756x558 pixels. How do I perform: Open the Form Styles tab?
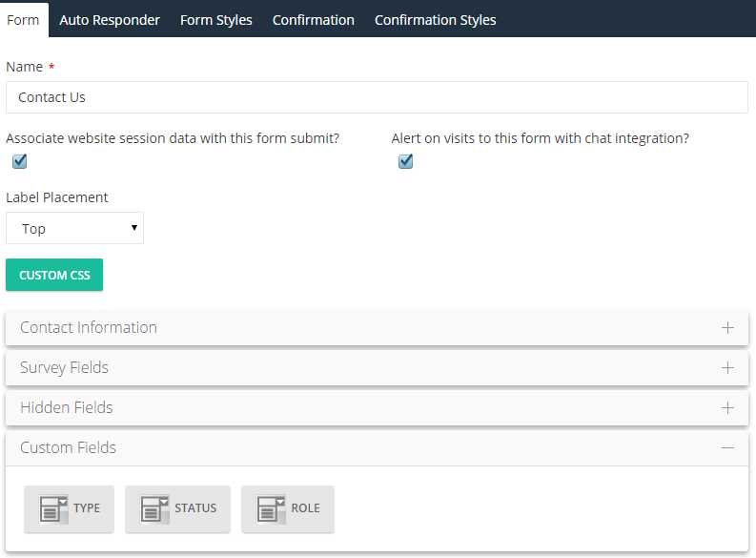[x=216, y=20]
